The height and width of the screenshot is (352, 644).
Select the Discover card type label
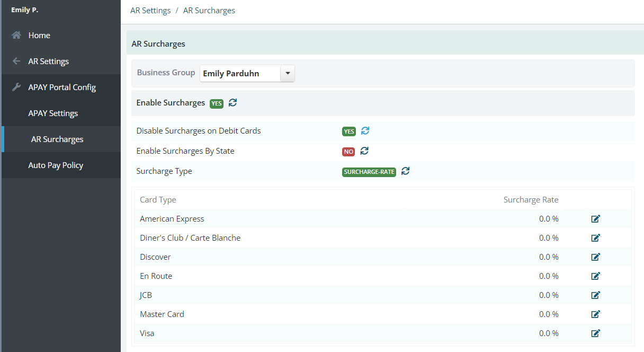155,257
